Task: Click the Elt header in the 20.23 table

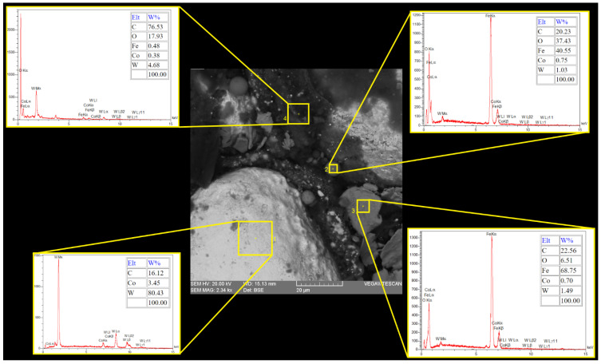Action: point(545,22)
